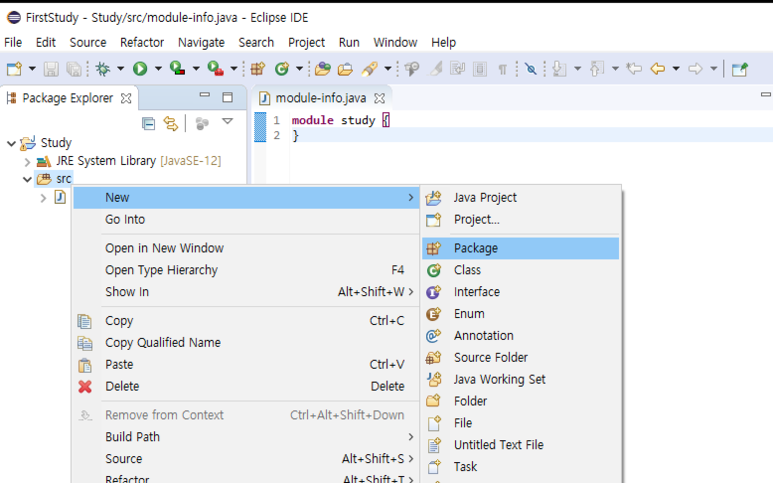Toggle Block Selection Mode icon
This screenshot has height=483, width=773.
[480, 69]
